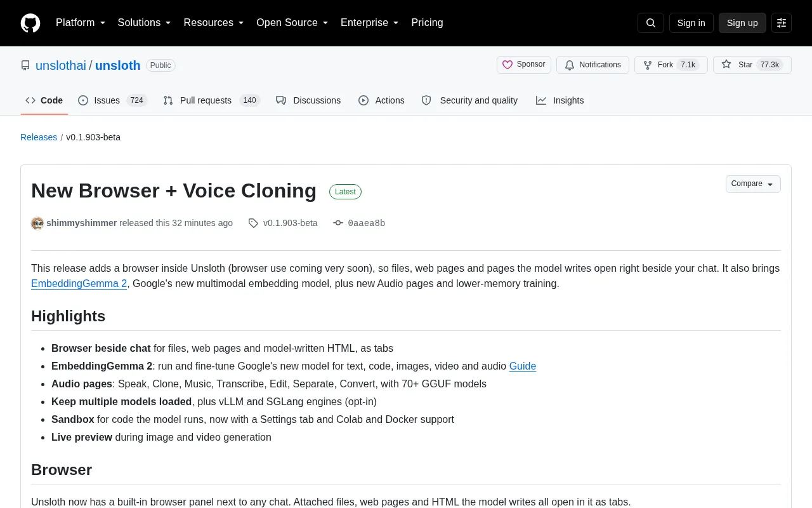The image size is (812, 508).
Task: Open the Security and quality tab
Action: click(469, 100)
